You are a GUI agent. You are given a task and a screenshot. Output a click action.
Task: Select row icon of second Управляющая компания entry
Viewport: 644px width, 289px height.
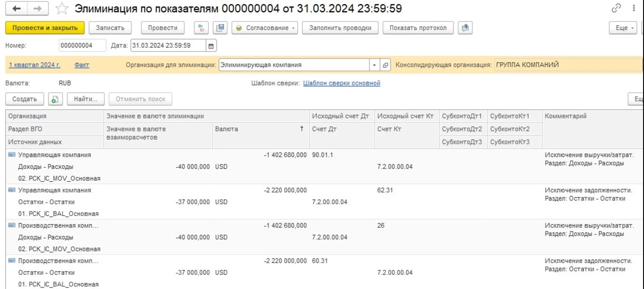point(12,190)
